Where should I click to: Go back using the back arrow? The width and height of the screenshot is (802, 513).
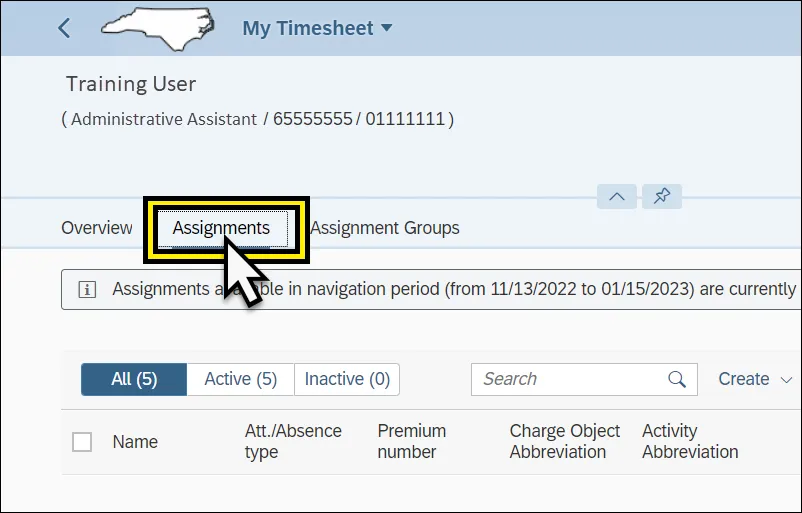(64, 28)
